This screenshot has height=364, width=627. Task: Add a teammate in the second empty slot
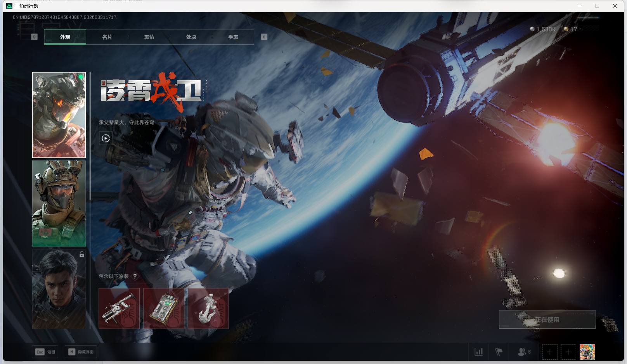(568, 352)
